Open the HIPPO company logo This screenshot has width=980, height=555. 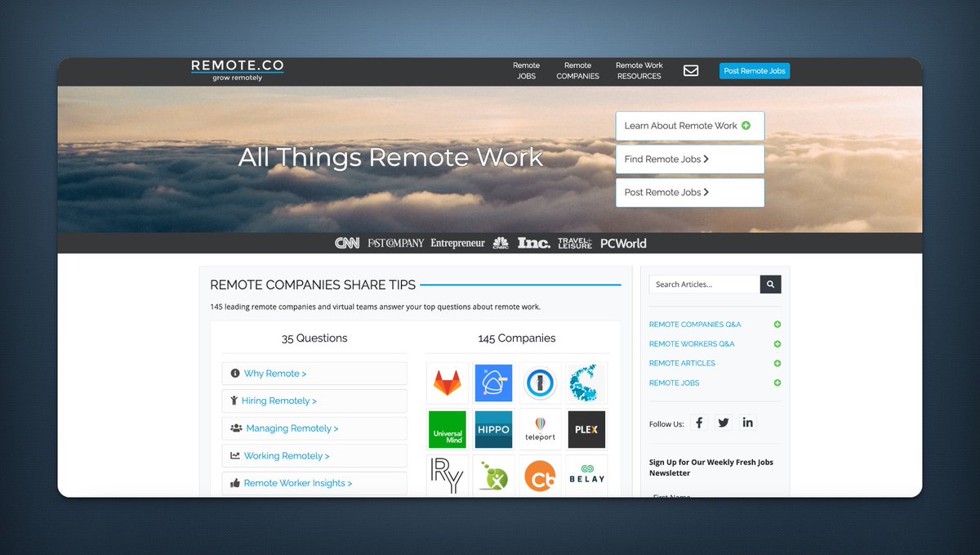(x=493, y=430)
